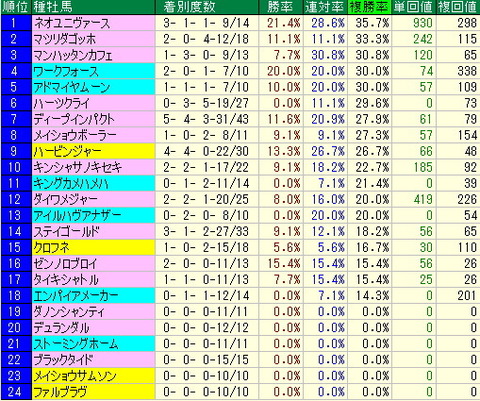The height and width of the screenshot is (401, 480).
Task: Click 単回値 930 value
Action: tap(423, 23)
